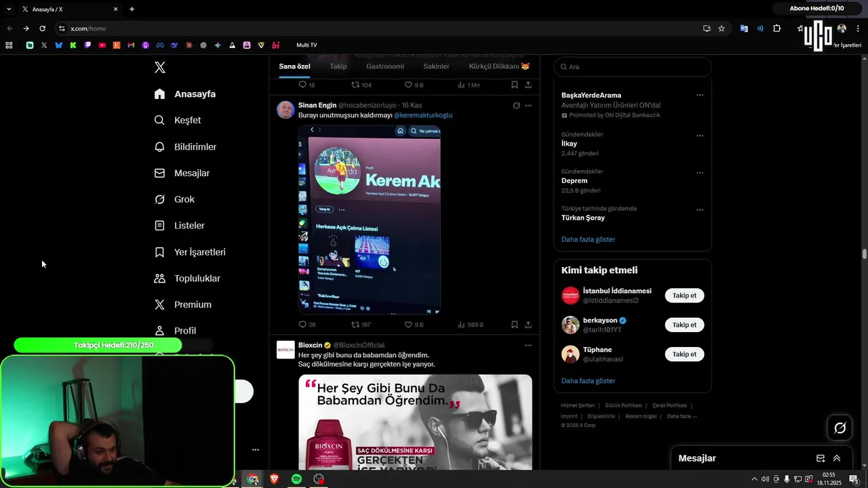Click the X logo in the sidebar
Screen dimensions: 868x488
159,67
